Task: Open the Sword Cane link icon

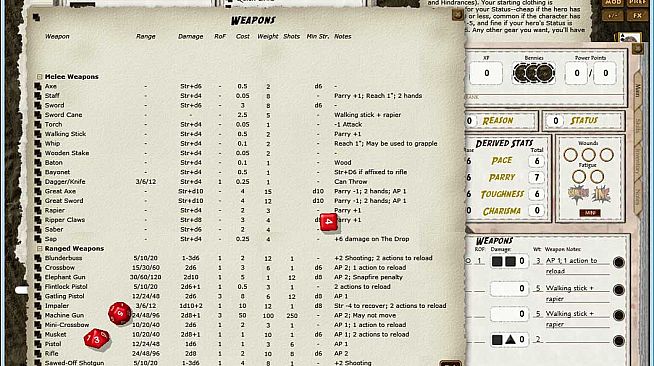Action: coord(38,115)
